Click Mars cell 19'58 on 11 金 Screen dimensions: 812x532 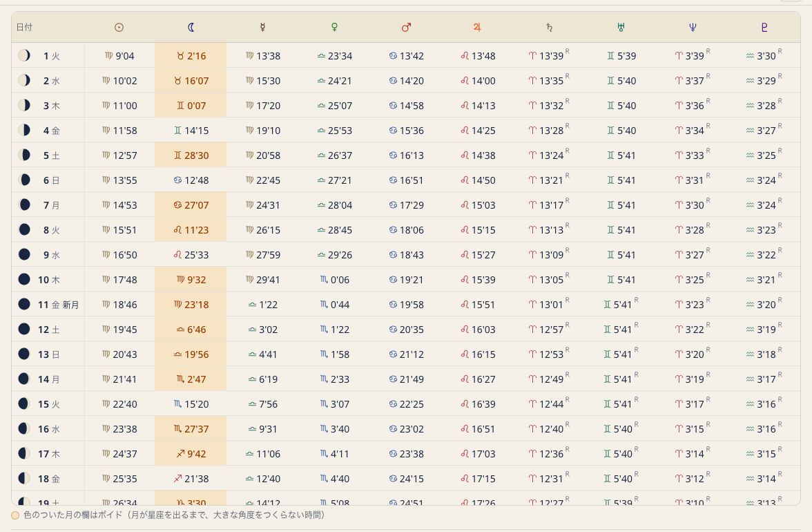tap(406, 305)
